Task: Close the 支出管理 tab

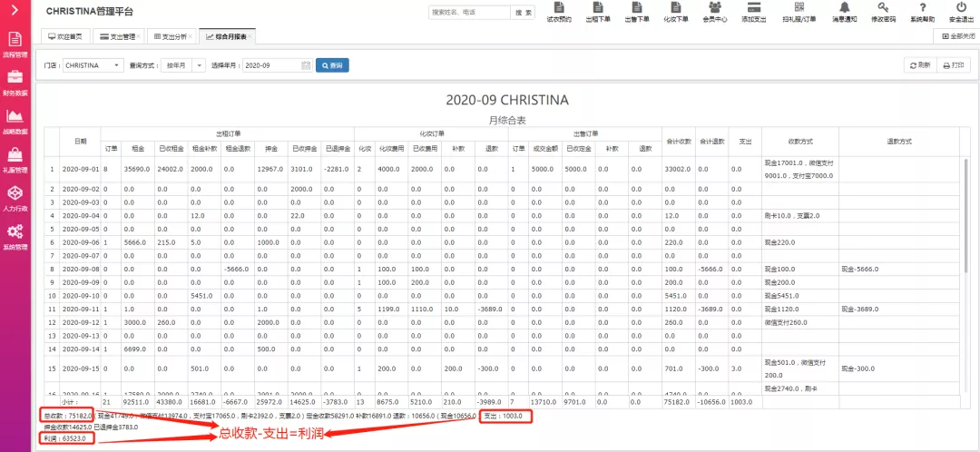Action: (138, 37)
